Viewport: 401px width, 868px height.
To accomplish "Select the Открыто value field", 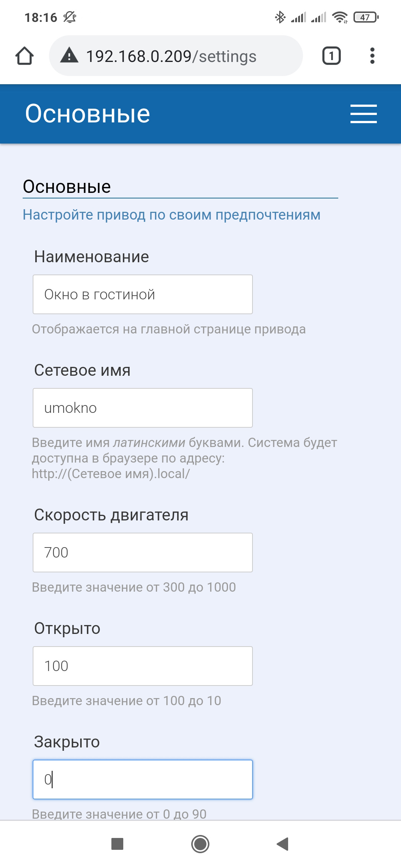I will click(143, 666).
